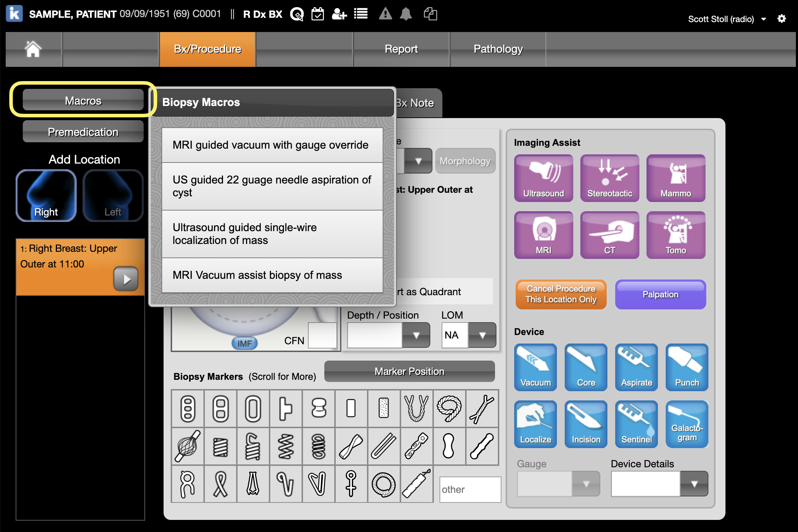798x532 pixels.
Task: Open Marker Position
Action: point(409,372)
